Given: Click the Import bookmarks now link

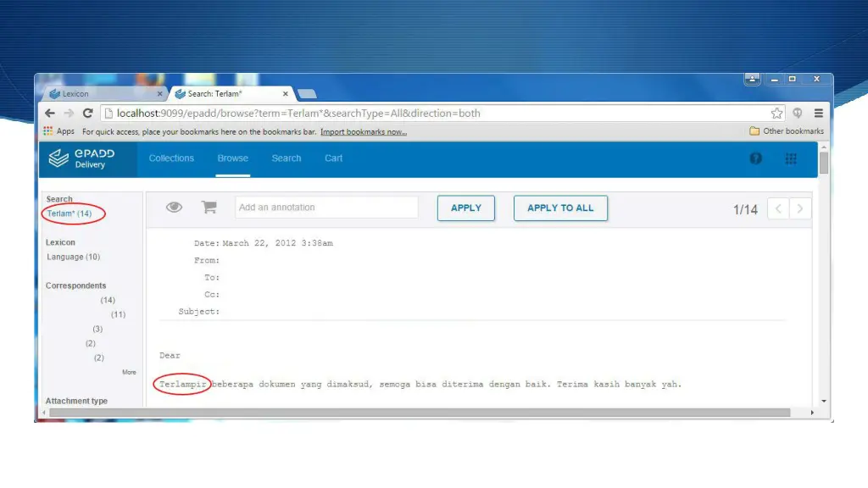Looking at the screenshot, I should (x=364, y=131).
